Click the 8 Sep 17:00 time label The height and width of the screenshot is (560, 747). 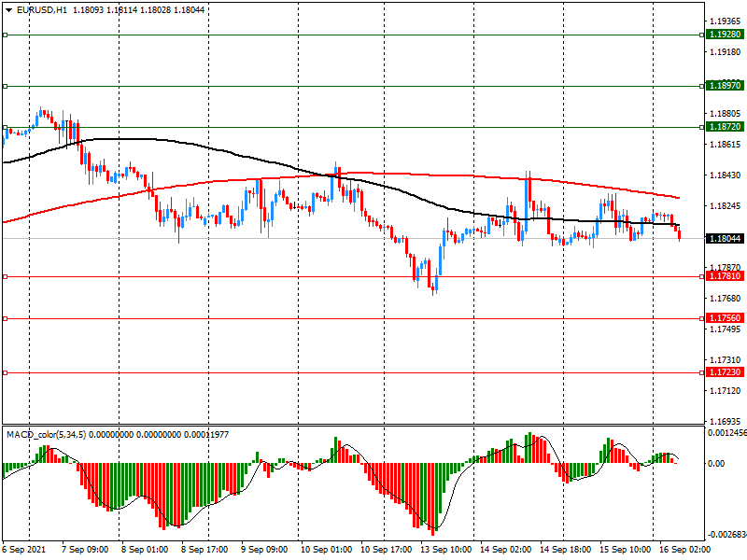[x=204, y=550]
